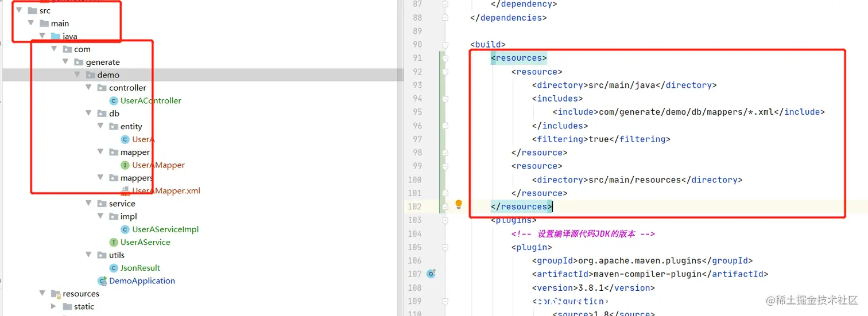
Task: Click org.apache.maven.plugins groupId text
Action: point(640,260)
